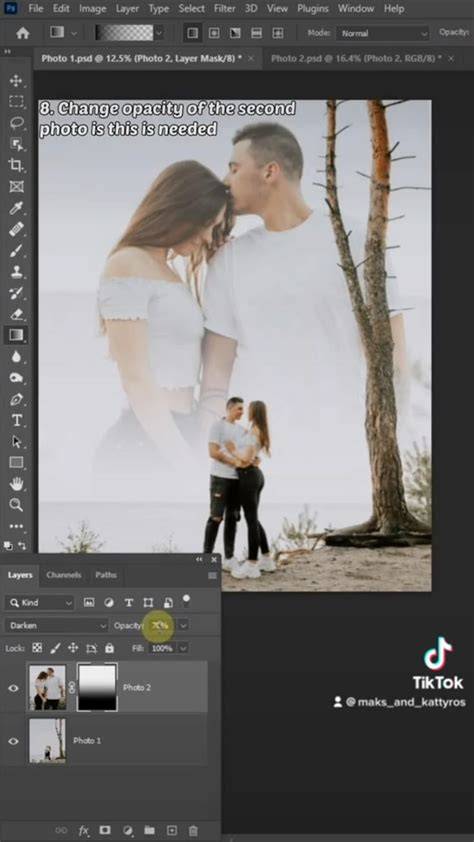Toggle lock transparent pixels
This screenshot has height=842, width=474.
tap(37, 648)
